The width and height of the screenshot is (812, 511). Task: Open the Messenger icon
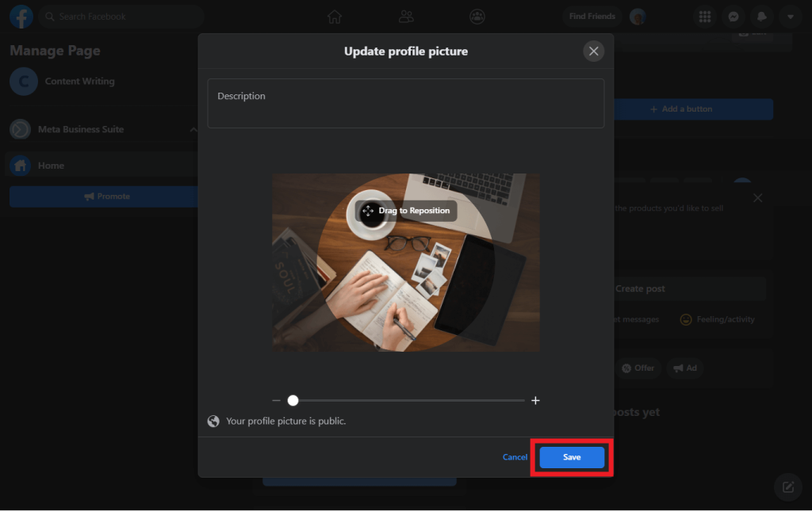733,17
